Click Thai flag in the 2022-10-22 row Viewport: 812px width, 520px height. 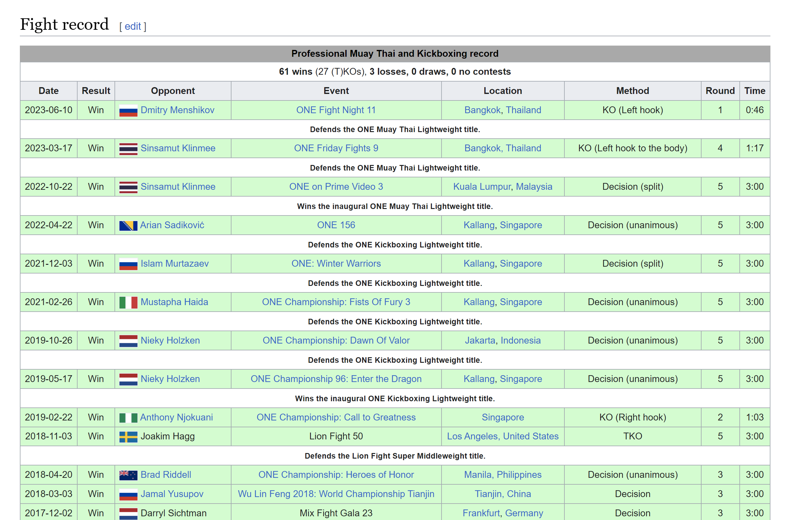pyautogui.click(x=128, y=187)
